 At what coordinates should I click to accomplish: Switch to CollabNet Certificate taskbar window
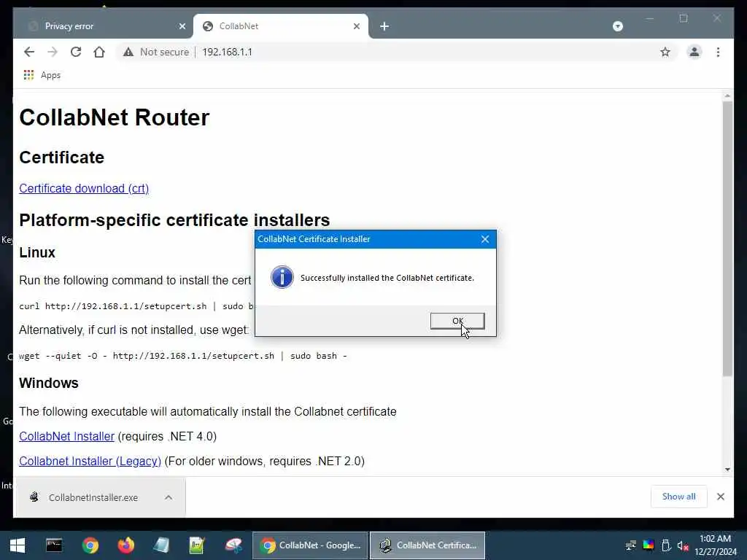(427, 545)
